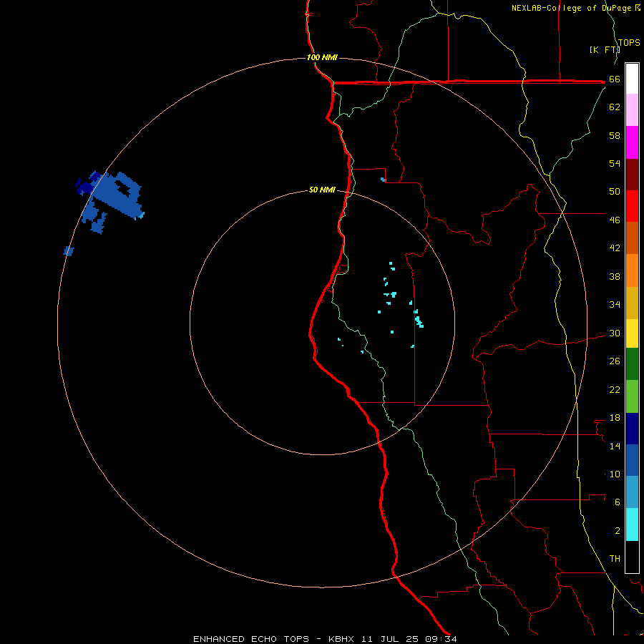Click the 6 legend scale value
The image size is (644, 644).
(x=618, y=502)
